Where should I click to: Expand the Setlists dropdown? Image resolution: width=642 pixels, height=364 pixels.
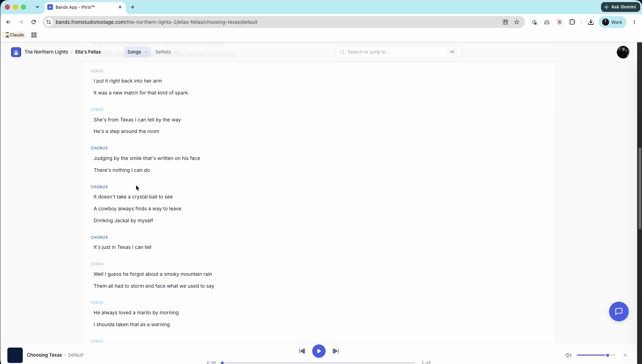coord(166,52)
